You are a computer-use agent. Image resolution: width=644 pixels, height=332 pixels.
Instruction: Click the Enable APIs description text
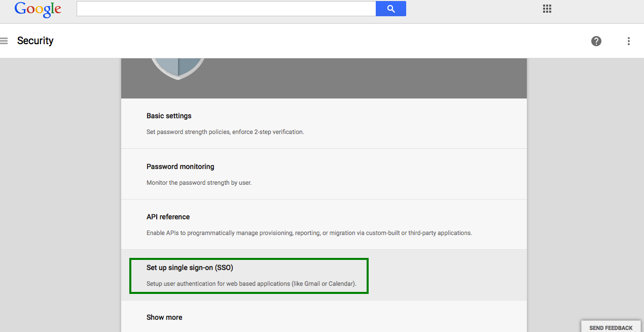tap(309, 233)
